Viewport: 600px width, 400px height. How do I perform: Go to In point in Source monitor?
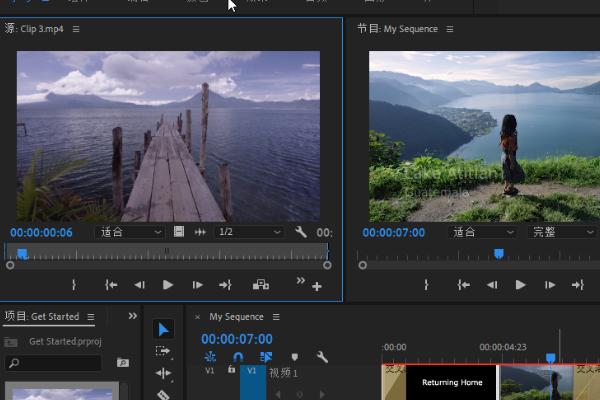(111, 285)
